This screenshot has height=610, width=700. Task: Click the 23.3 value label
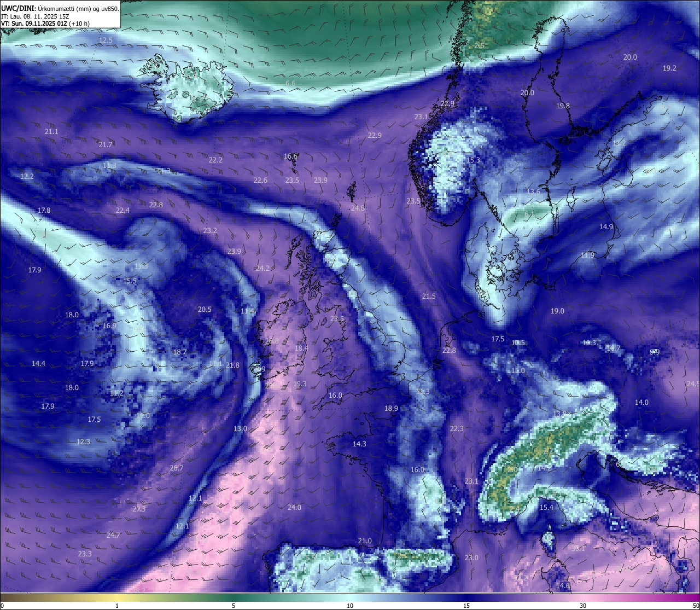click(85, 554)
